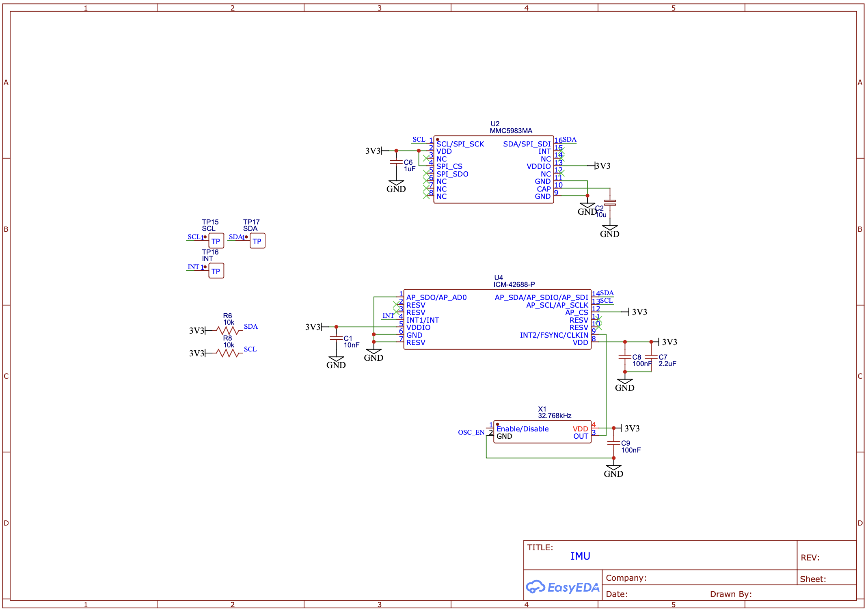Screen dimensions: 868x612
Task: Click the Drawn By field in title block
Action: coord(730,594)
